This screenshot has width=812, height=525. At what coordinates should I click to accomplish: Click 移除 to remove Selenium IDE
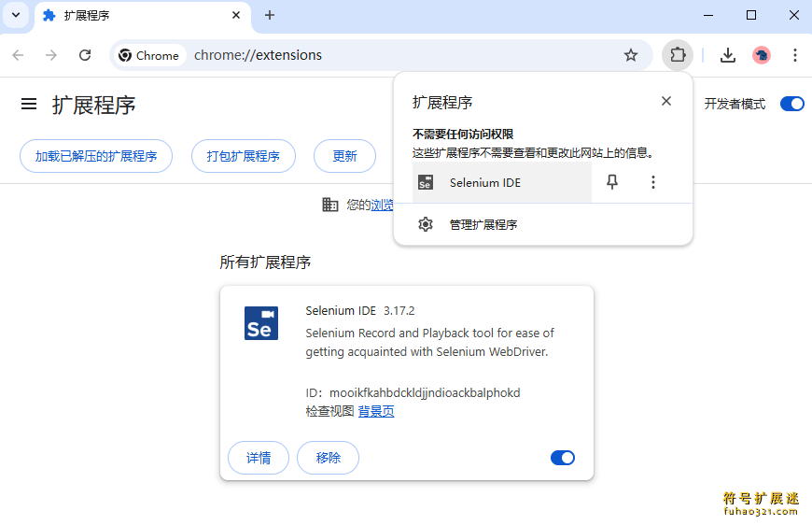click(x=329, y=458)
